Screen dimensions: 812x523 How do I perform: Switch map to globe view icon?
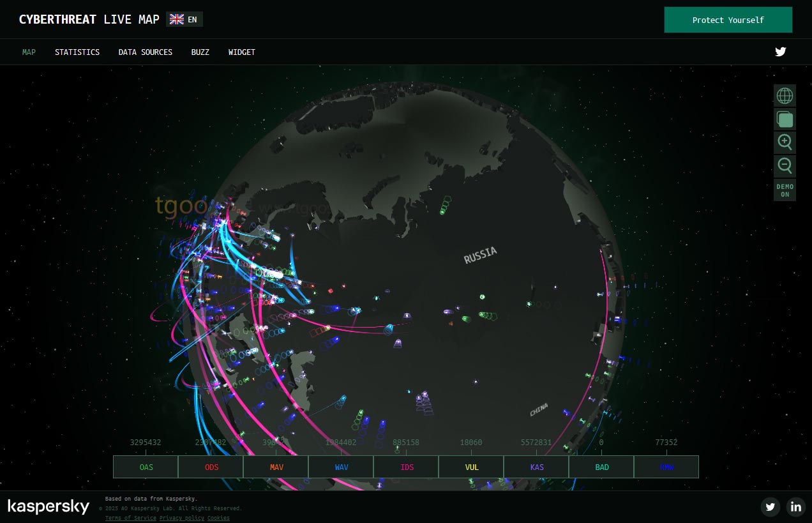point(785,96)
